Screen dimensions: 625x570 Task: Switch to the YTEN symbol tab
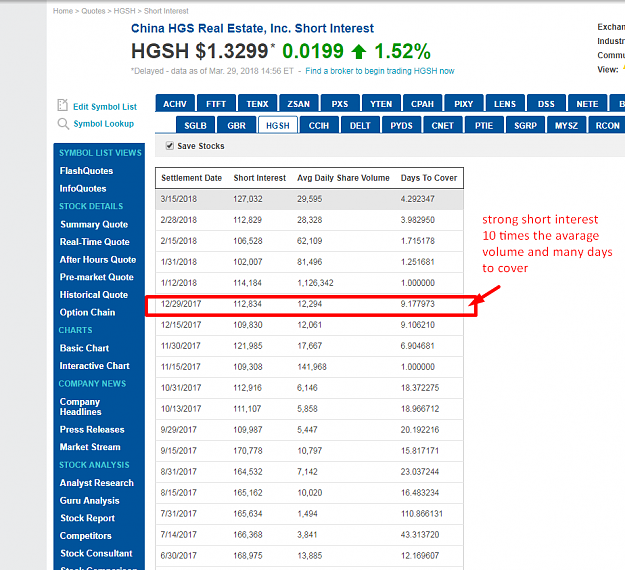coord(381,104)
